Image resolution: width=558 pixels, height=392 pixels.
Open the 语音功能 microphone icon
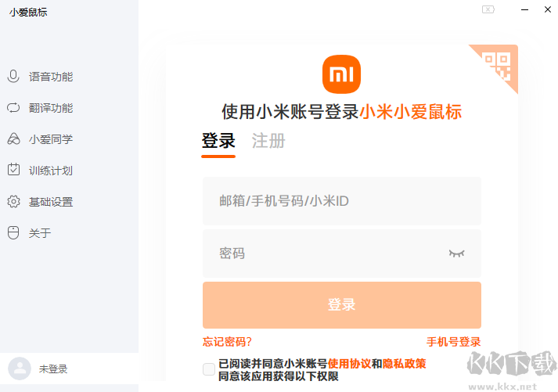tap(13, 77)
